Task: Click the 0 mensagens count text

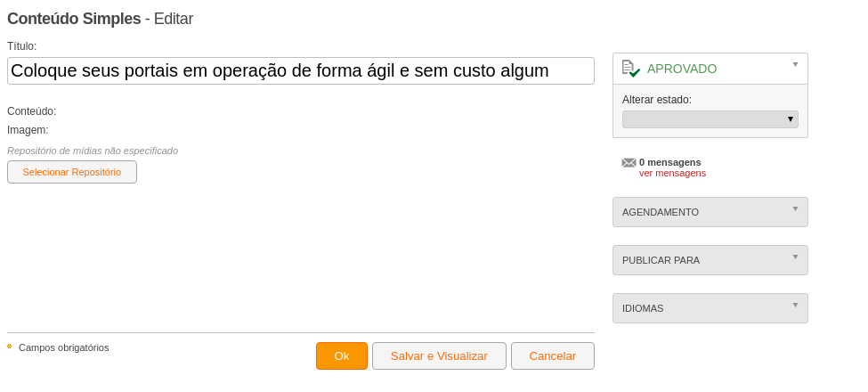Action: [x=669, y=162]
